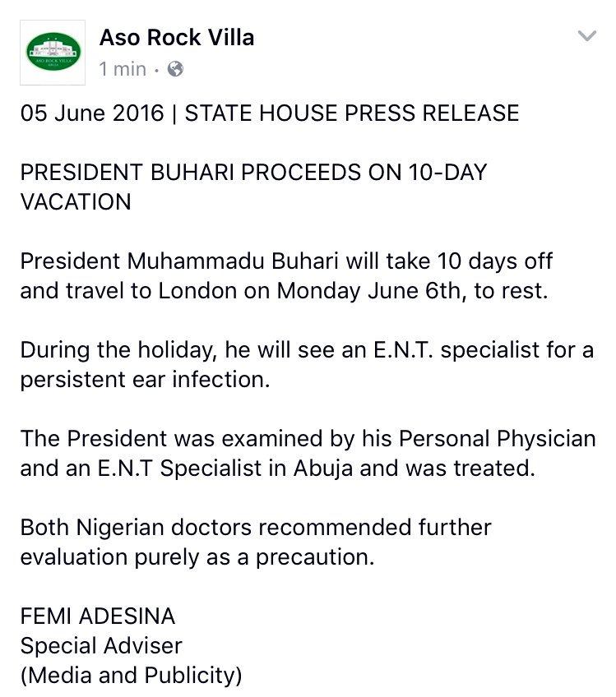The image size is (616, 697).
Task: Expand the post options chevron
Action: pos(586,35)
